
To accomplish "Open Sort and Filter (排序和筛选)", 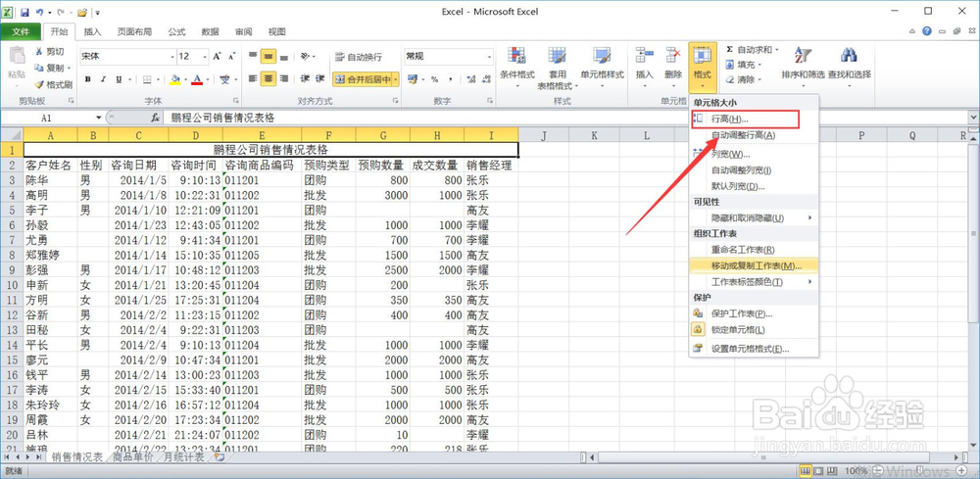I will pos(803,68).
